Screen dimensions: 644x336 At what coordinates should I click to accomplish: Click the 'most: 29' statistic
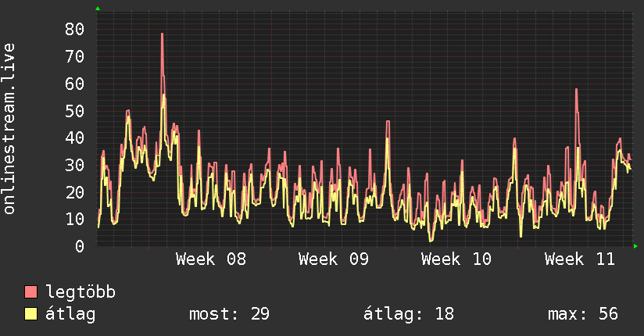[x=229, y=314]
